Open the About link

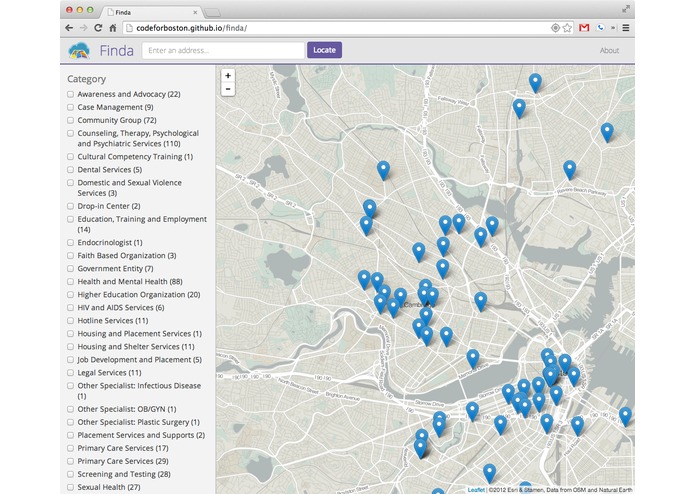[609, 51]
